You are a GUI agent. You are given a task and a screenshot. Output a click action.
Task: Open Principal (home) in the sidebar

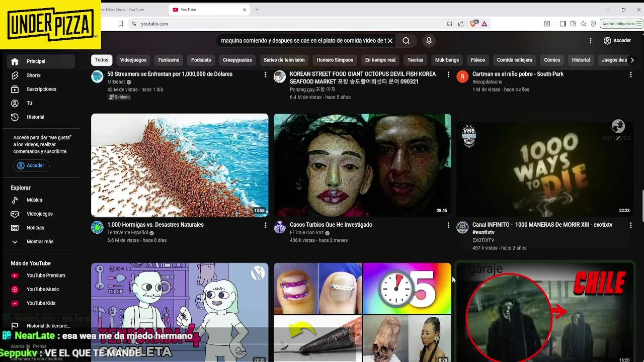[x=40, y=61]
